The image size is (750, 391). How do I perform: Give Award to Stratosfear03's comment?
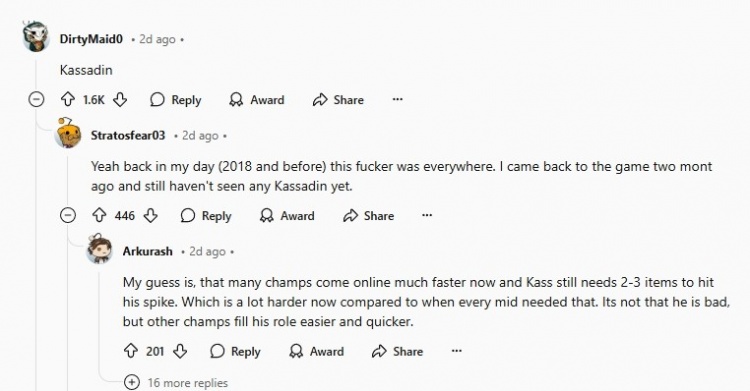point(287,215)
